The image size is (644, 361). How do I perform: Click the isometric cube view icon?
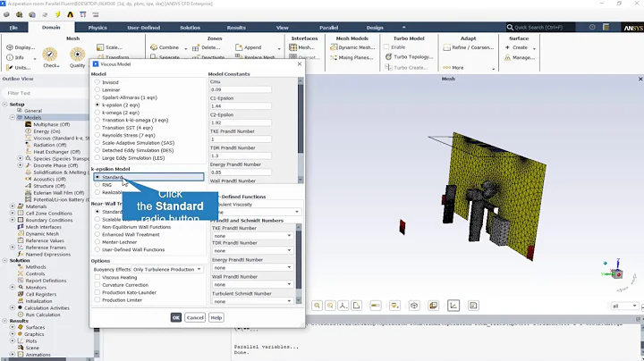(414, 306)
